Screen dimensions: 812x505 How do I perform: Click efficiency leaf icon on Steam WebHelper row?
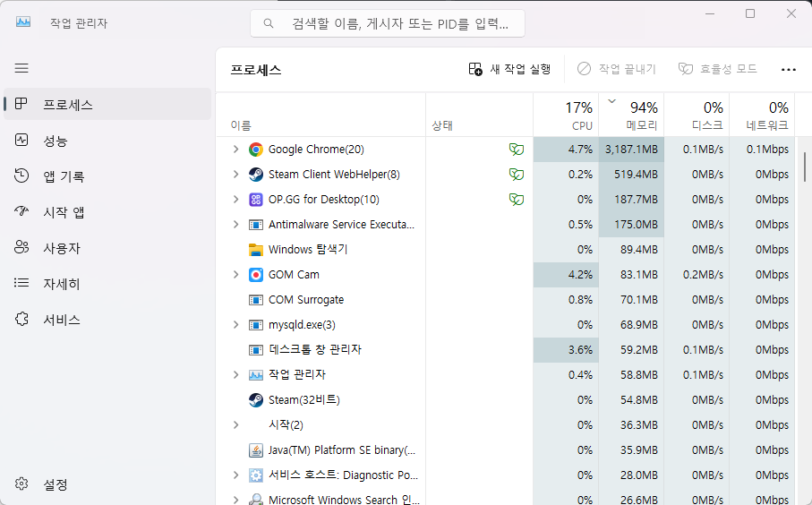pyautogui.click(x=517, y=174)
